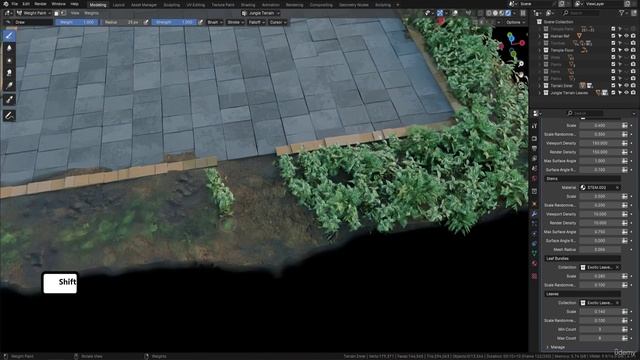Switch to the Layout workspace tab
The image size is (640, 360).
pos(118,5)
